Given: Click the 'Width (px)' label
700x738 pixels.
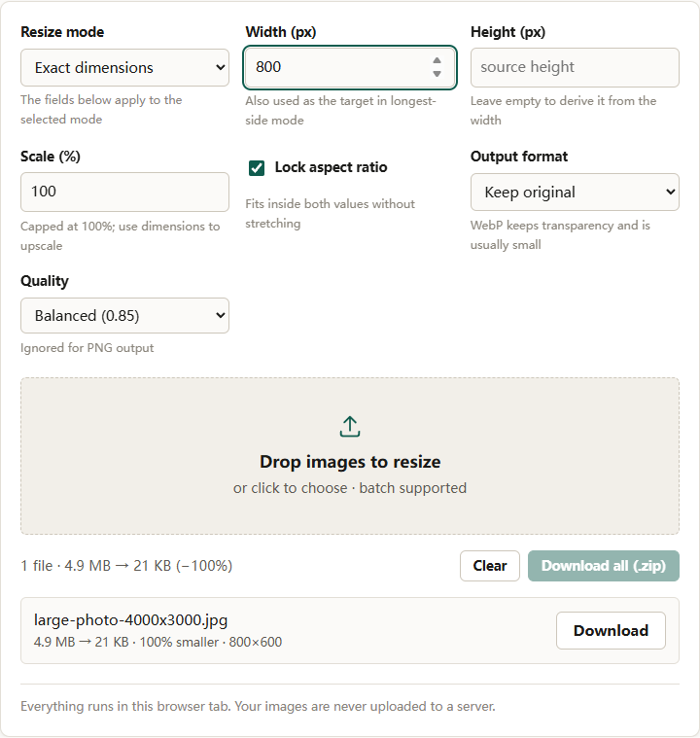Looking at the screenshot, I should pos(281,32).
